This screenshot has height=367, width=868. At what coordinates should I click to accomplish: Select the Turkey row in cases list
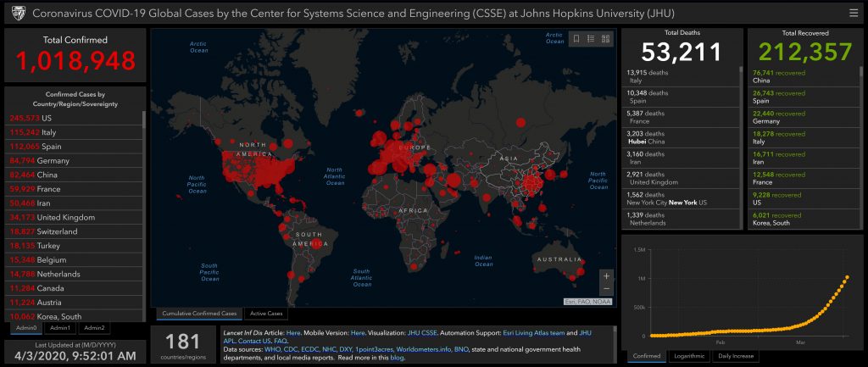(x=74, y=246)
